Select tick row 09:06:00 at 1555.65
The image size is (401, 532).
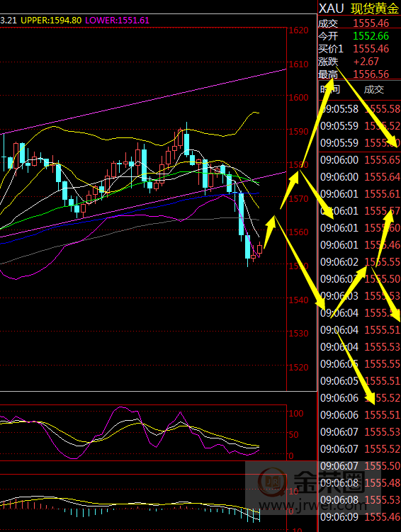pos(360,160)
